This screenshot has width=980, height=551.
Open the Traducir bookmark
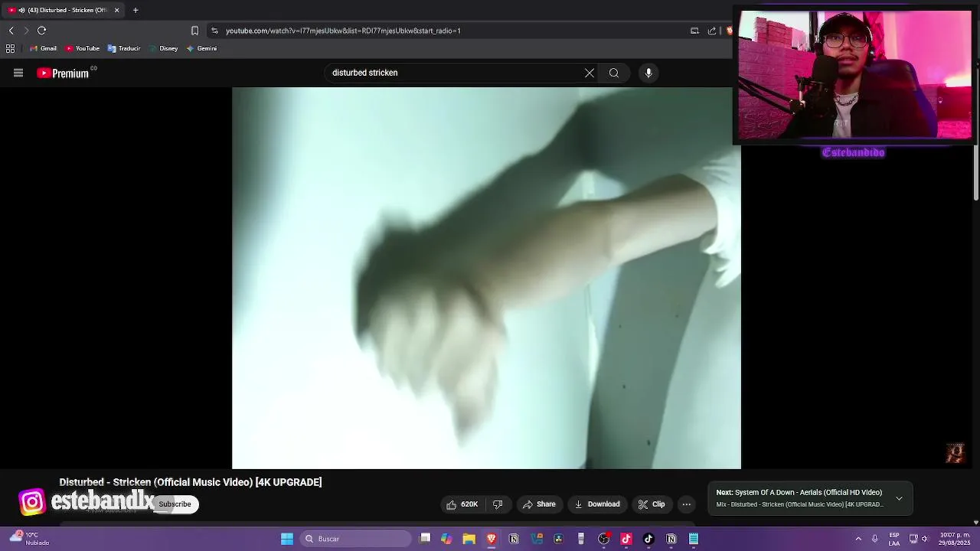(x=123, y=48)
